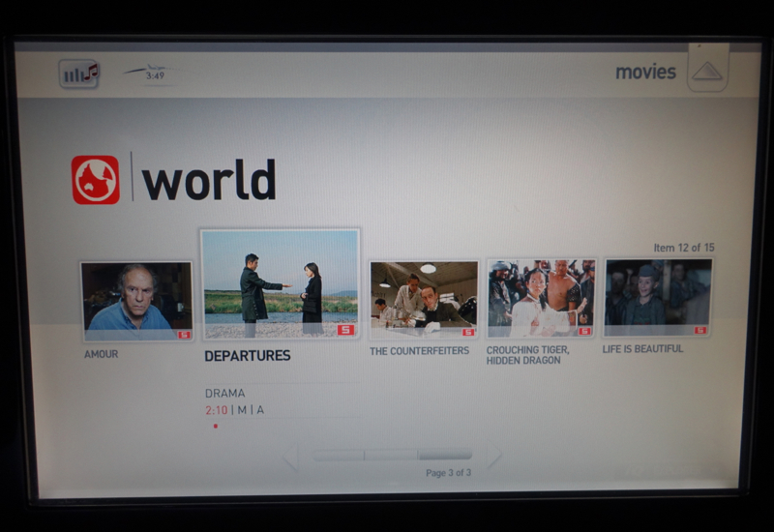
Task: Open the flight time remaining indicator
Action: (151, 74)
